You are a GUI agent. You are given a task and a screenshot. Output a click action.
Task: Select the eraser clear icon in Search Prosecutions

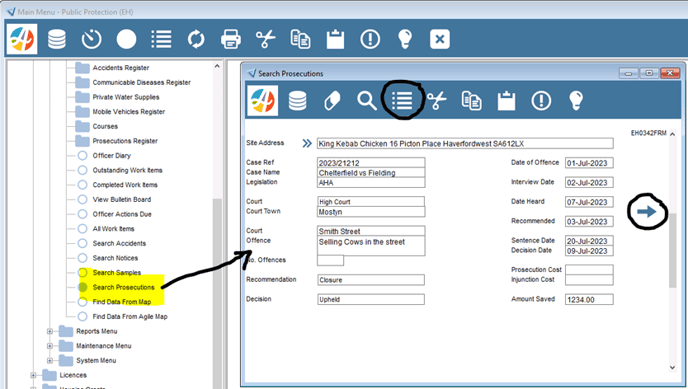click(332, 101)
